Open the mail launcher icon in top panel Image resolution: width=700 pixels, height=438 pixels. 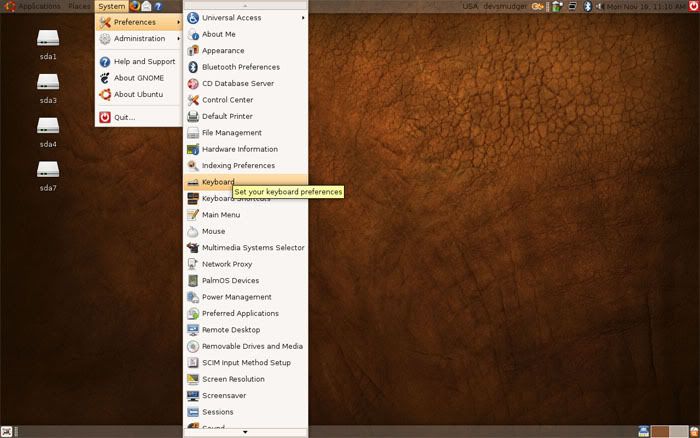click(x=146, y=6)
